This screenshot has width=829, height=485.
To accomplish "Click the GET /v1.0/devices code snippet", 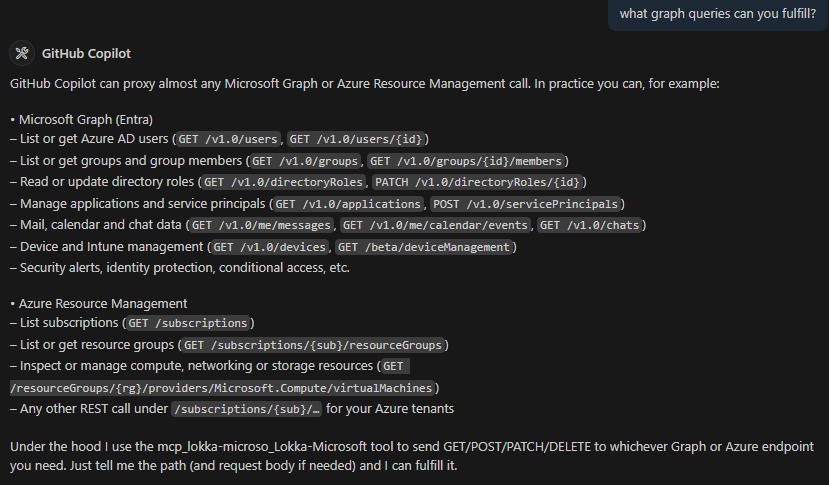I will pyautogui.click(x=268, y=247).
